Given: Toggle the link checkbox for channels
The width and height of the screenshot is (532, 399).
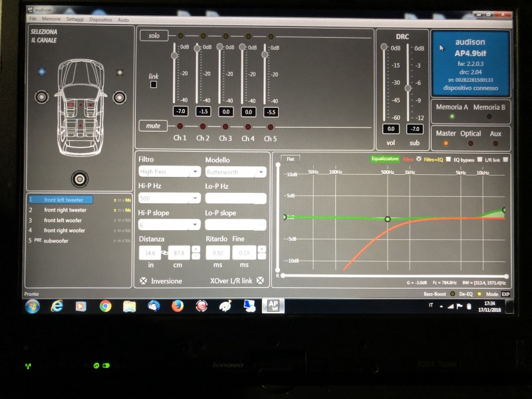Looking at the screenshot, I should pos(154,84).
